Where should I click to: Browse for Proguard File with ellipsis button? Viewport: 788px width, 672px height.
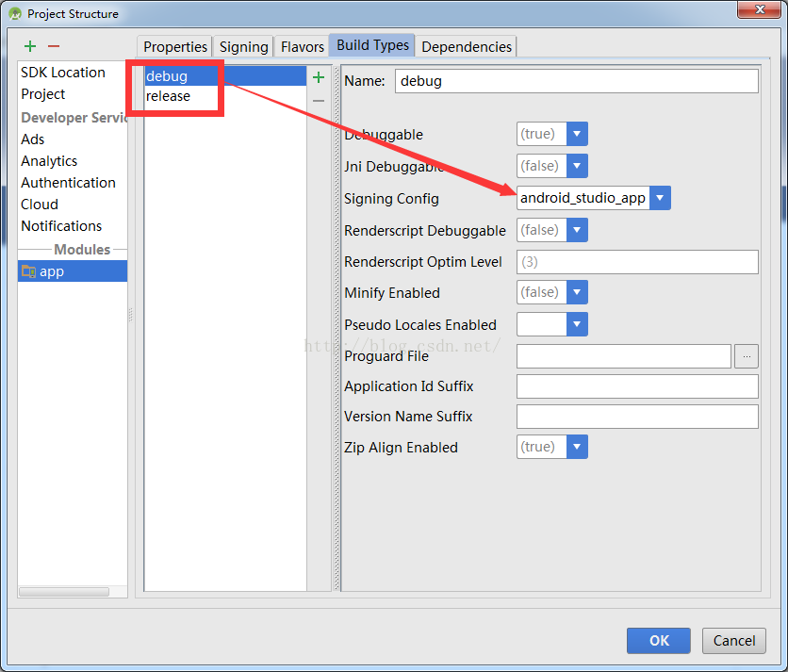(x=747, y=356)
